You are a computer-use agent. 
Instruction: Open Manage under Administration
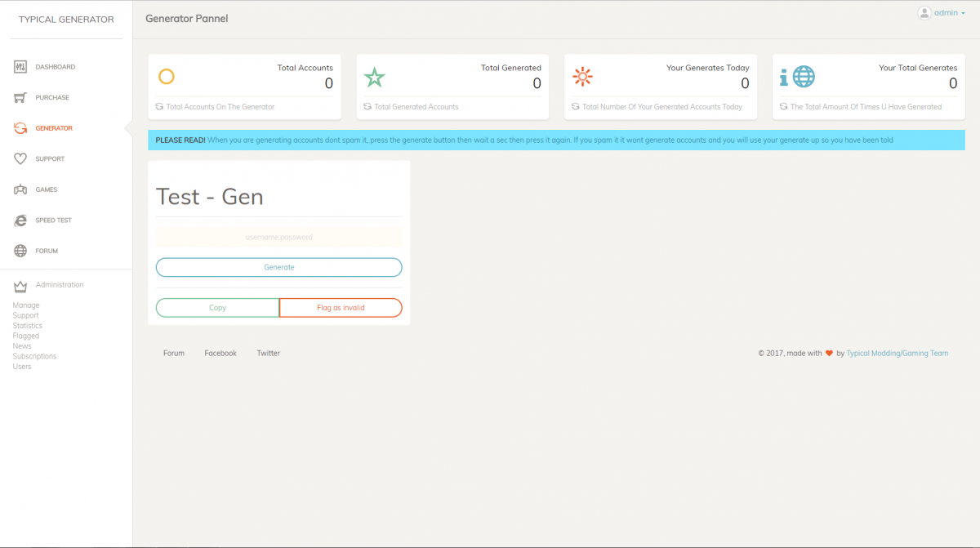point(26,305)
